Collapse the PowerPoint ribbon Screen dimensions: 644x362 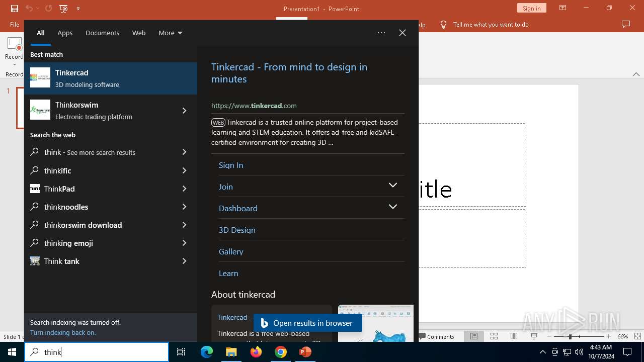point(636,74)
